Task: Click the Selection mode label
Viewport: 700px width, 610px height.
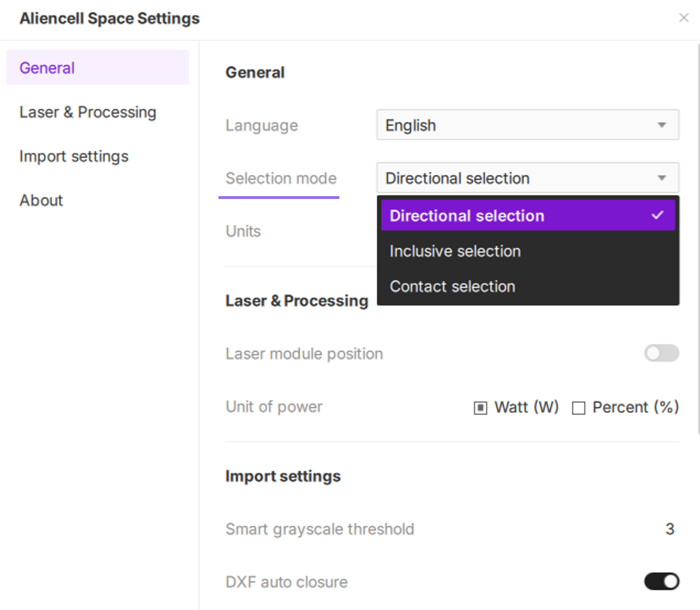Action: (x=281, y=178)
